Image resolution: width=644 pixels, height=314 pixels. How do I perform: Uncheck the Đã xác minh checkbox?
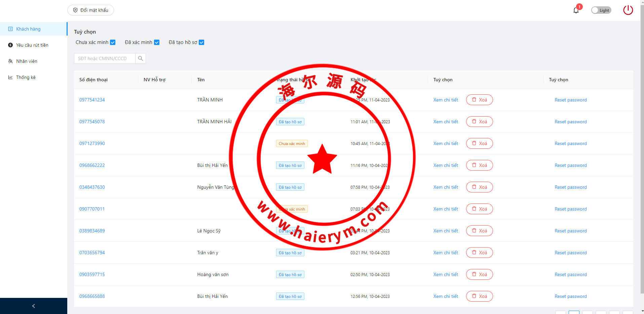point(157,42)
